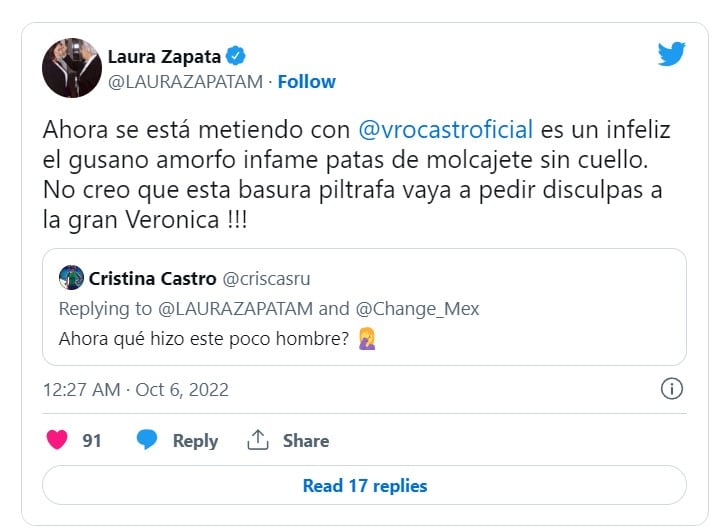The width and height of the screenshot is (720, 528).
Task: Click the Twitter bird logo
Action: pos(671,55)
